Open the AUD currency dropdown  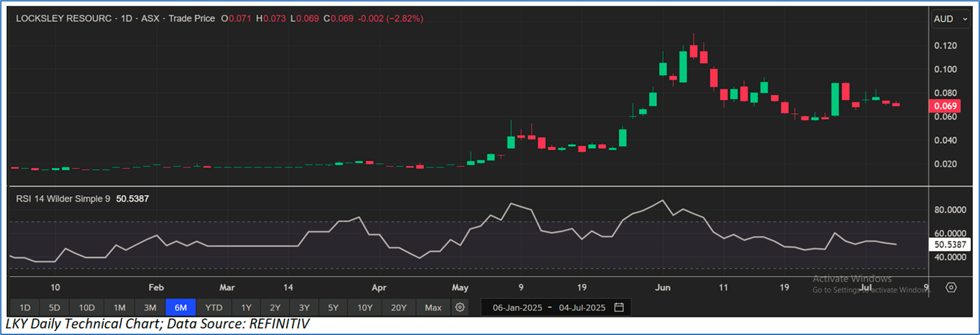(952, 19)
